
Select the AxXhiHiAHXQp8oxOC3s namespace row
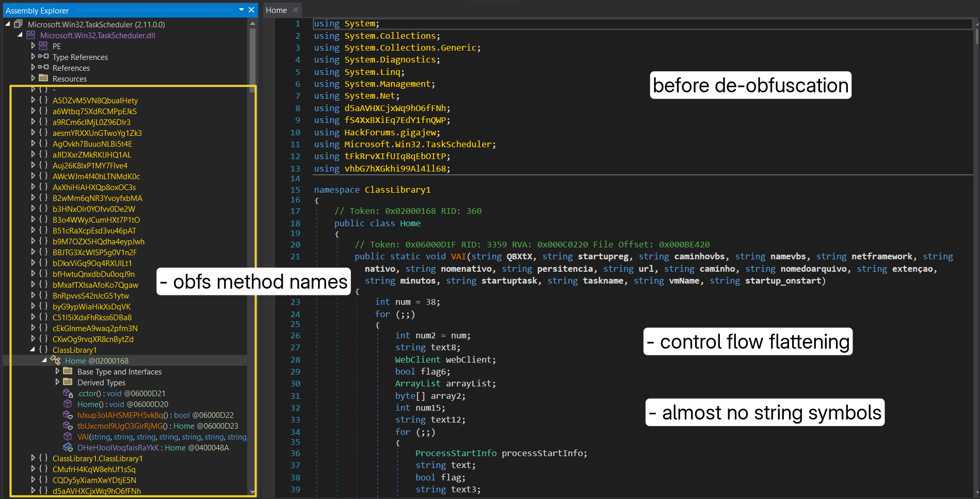tap(94, 187)
